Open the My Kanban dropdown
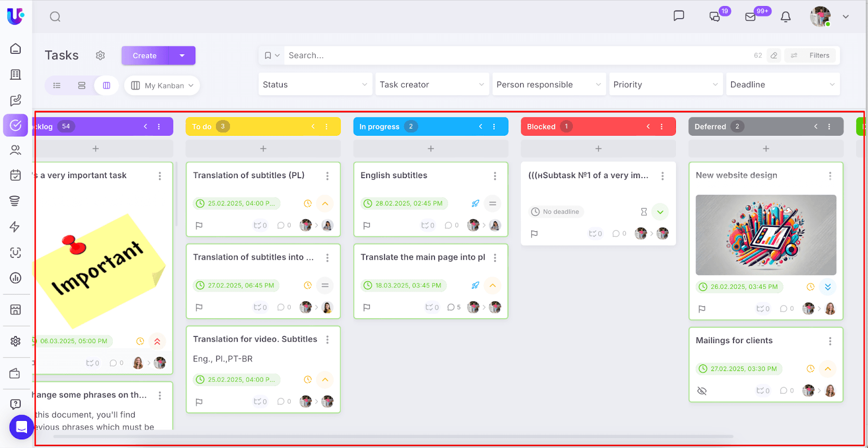868x448 pixels. pyautogui.click(x=162, y=86)
